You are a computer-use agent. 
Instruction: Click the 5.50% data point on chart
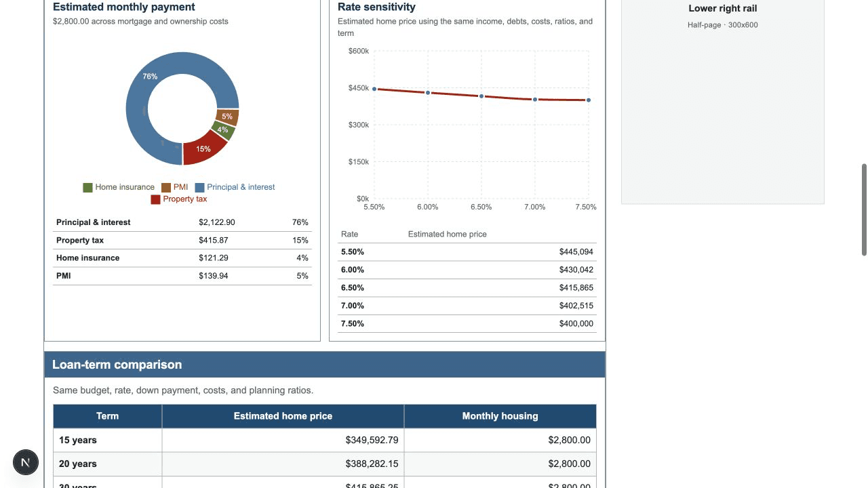coord(374,89)
